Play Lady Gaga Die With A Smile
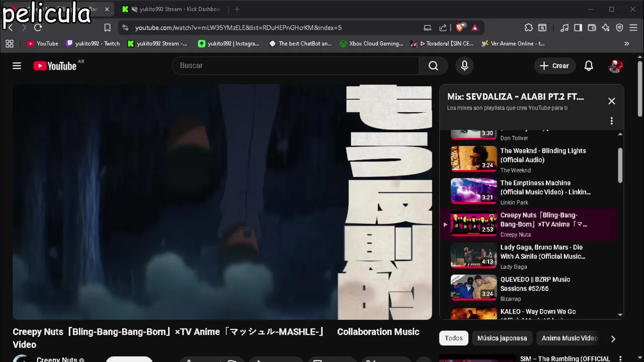 (528, 256)
